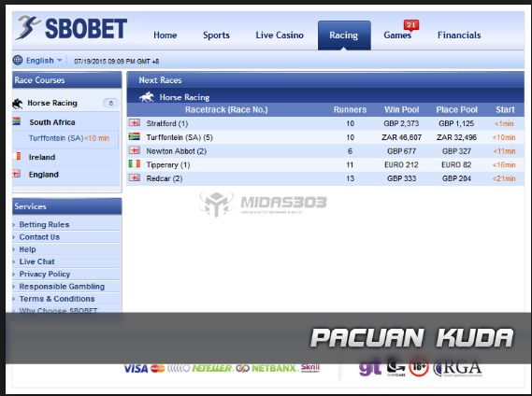
Task: Start a Live Chat
Action: pyautogui.click(x=36, y=262)
